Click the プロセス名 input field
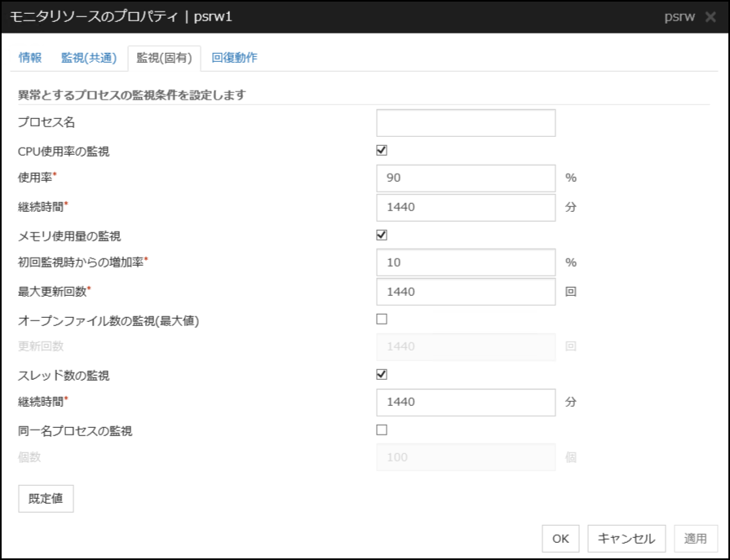This screenshot has height=560, width=730. tap(465, 122)
